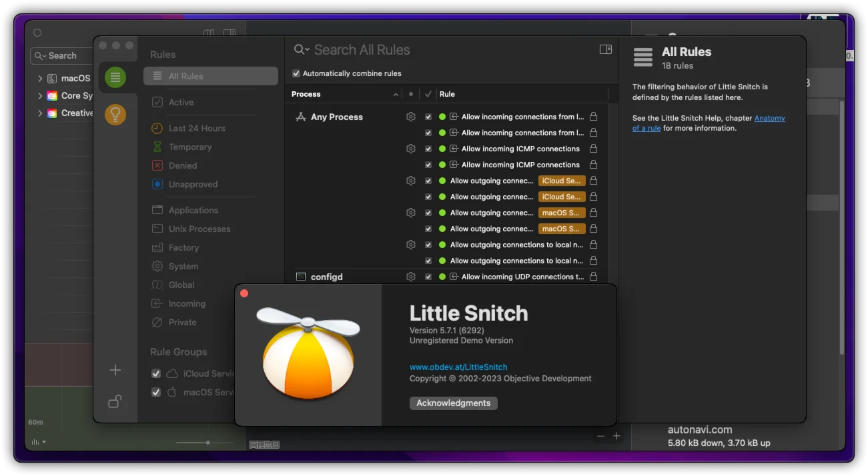868x476 pixels.
Task: Toggle Automatically combine rules checkbox
Action: point(296,73)
